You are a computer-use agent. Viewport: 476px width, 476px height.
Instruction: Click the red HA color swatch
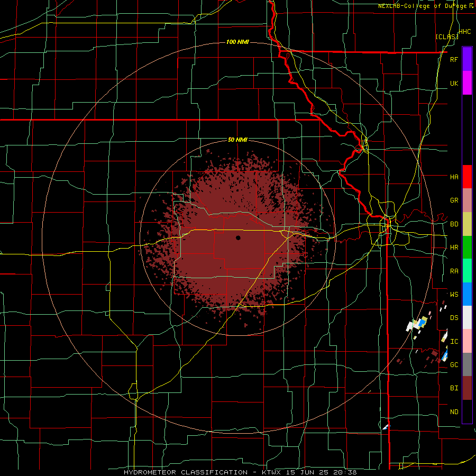(467, 177)
